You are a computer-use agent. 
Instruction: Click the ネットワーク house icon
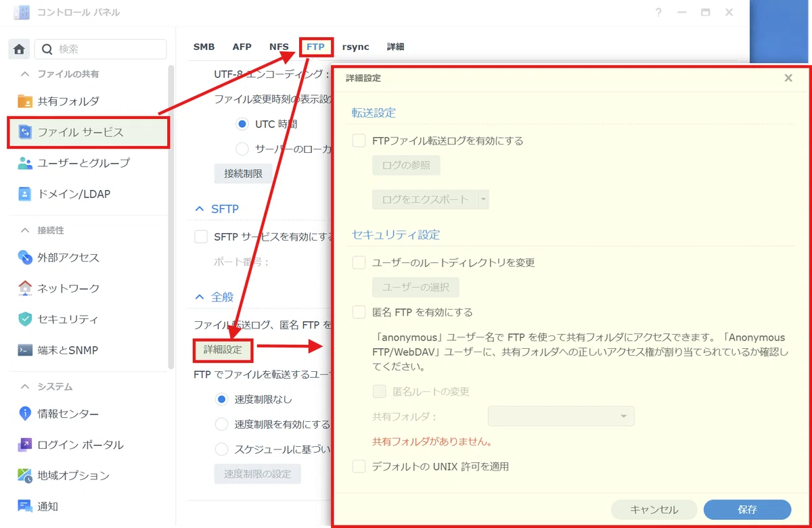point(25,288)
